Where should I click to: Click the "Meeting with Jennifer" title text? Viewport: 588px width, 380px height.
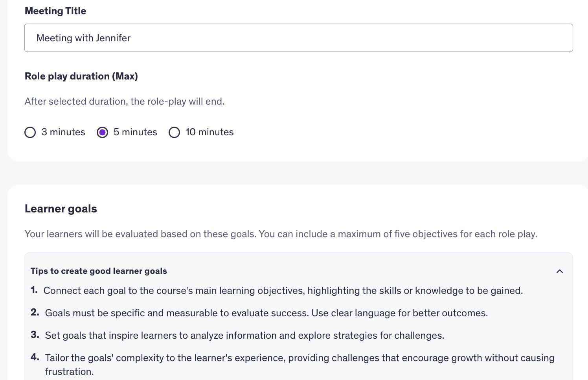coord(83,38)
